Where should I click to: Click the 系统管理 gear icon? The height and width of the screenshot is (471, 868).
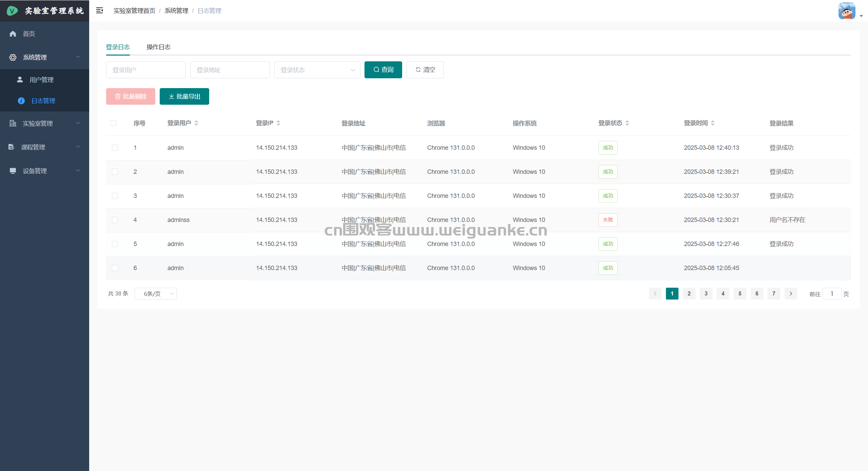13,57
